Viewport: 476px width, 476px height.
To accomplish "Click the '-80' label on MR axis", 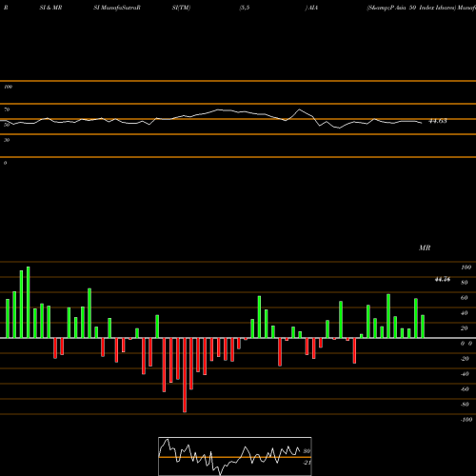I will point(465,405).
